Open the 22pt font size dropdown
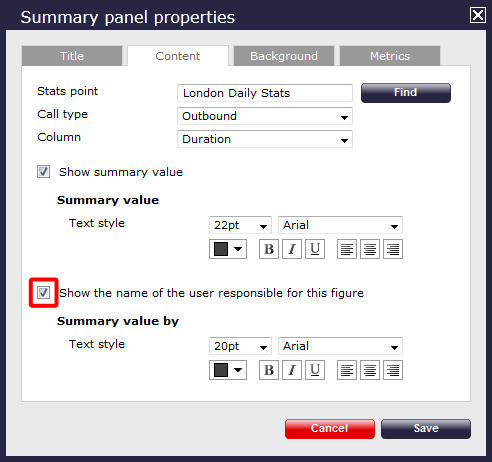This screenshot has width=492, height=462. (240, 225)
